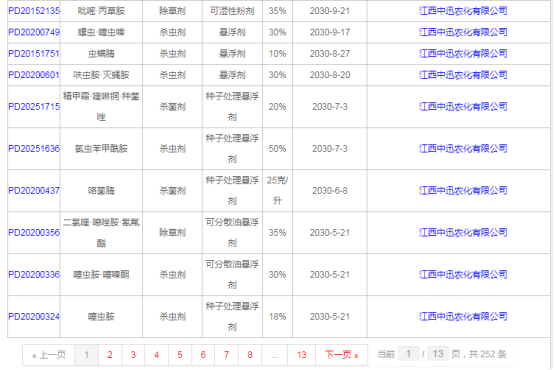Open 江西中迅农化有限公司 link in PD20251636 row
This screenshot has width=554, height=370.
463,148
